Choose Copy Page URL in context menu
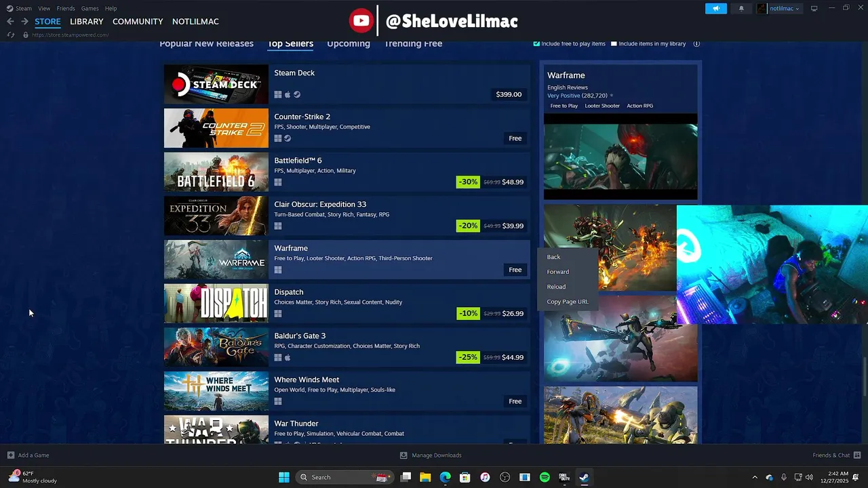The height and width of the screenshot is (488, 868). [x=568, y=302]
